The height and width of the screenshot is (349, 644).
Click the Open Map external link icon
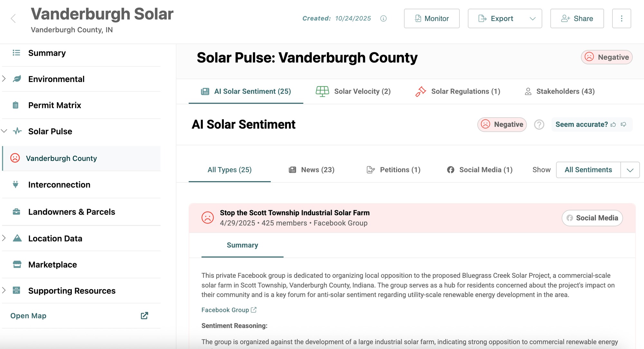(144, 316)
